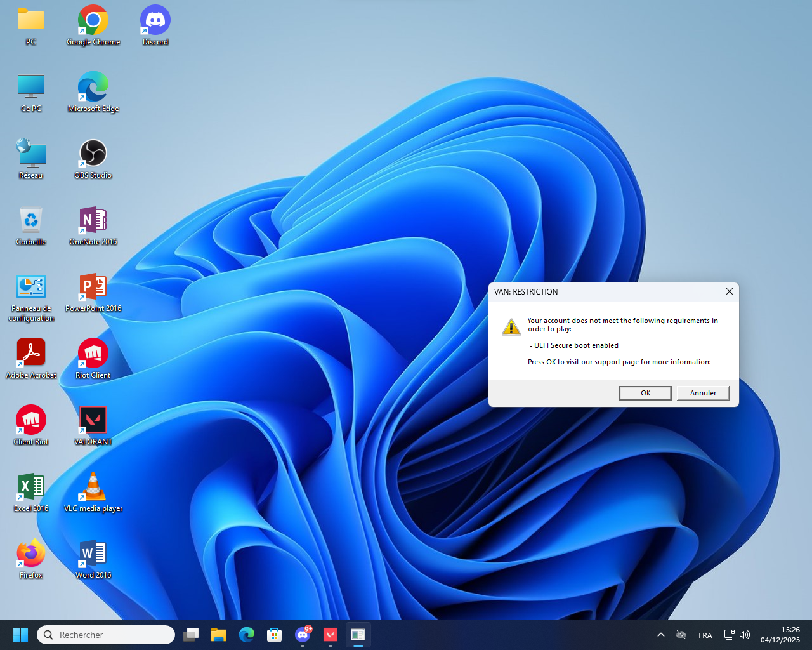Open the volume control in system tray

click(x=745, y=635)
